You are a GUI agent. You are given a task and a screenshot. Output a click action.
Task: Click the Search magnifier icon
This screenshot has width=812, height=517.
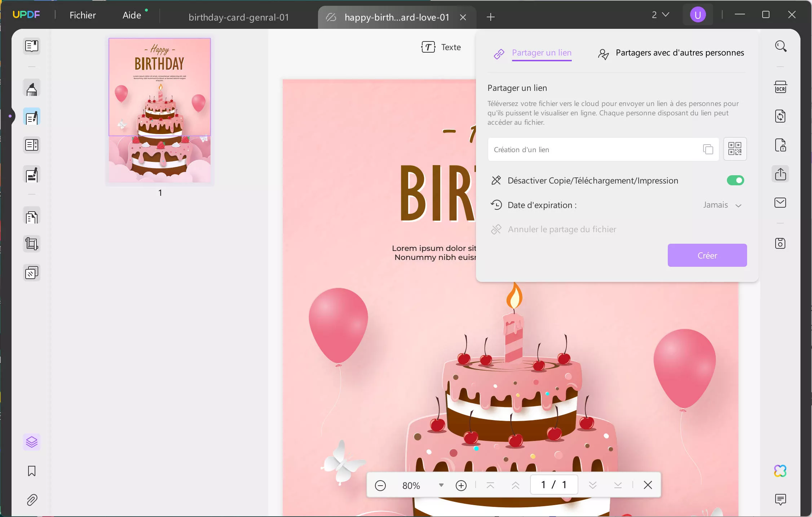[x=781, y=46]
